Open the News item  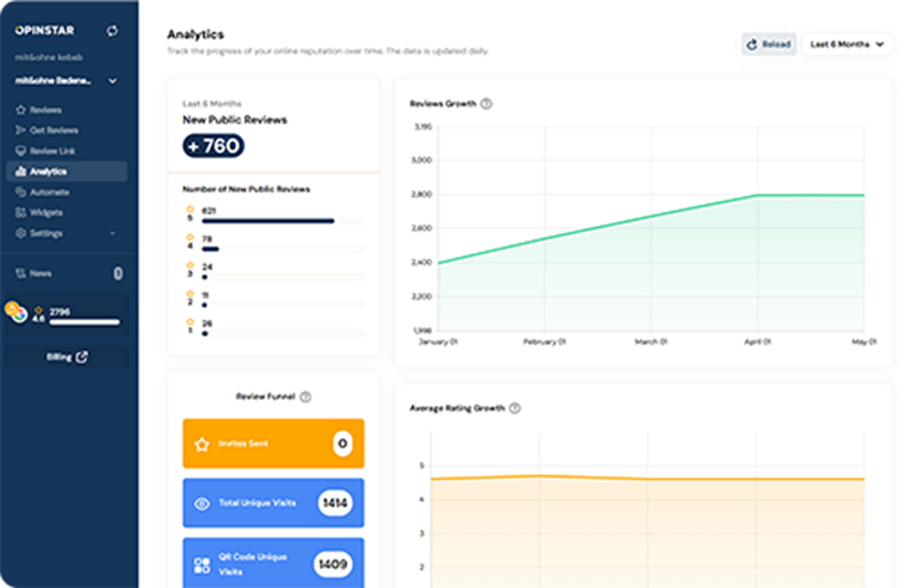(x=67, y=273)
